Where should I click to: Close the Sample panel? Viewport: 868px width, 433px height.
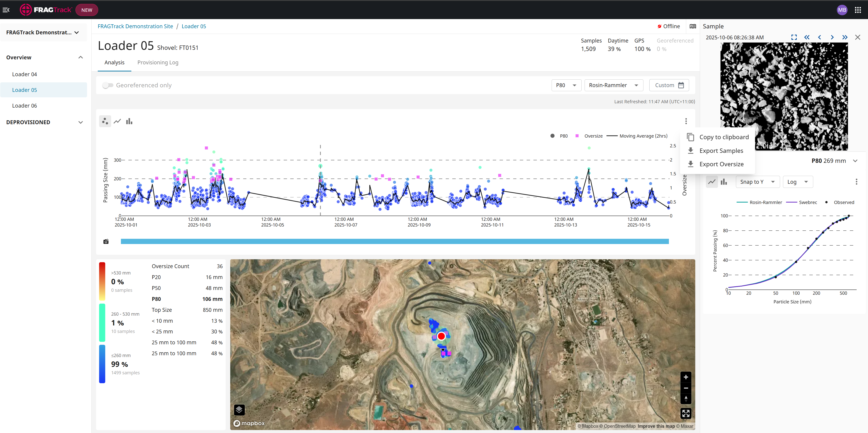(x=858, y=37)
